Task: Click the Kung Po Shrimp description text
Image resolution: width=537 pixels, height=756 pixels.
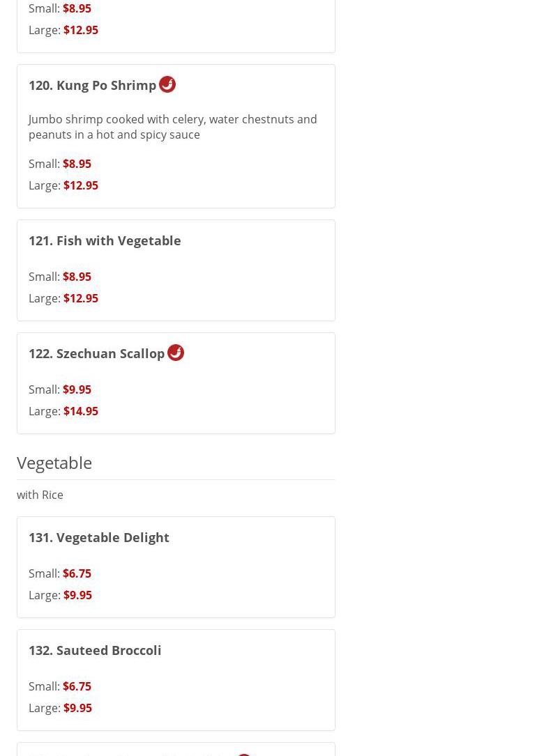Action: pyautogui.click(x=172, y=127)
